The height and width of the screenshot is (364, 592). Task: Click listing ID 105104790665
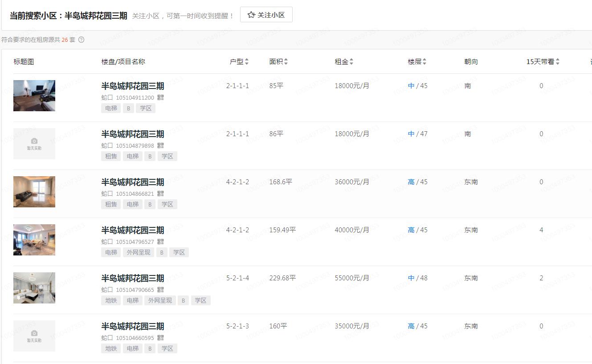(135, 290)
